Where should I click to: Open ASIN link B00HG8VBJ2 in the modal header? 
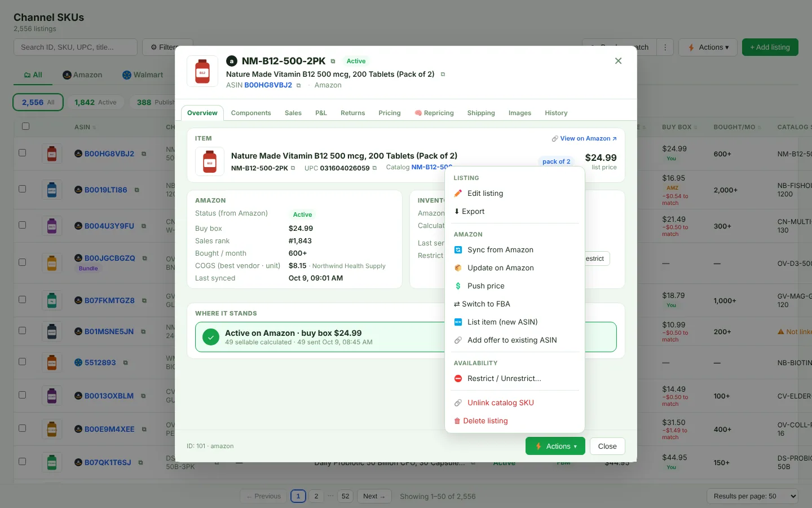pos(268,85)
